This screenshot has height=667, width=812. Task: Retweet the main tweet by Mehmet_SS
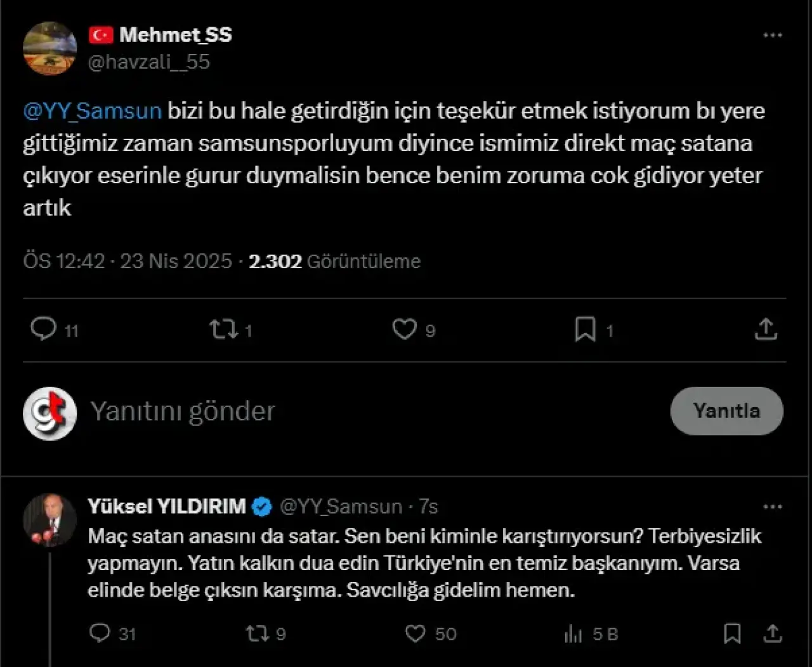[223, 329]
